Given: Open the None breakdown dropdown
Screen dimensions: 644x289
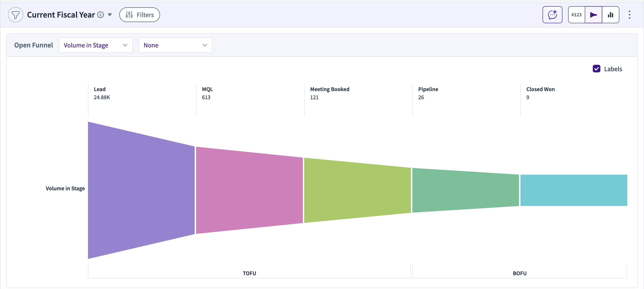Looking at the screenshot, I should [x=175, y=45].
